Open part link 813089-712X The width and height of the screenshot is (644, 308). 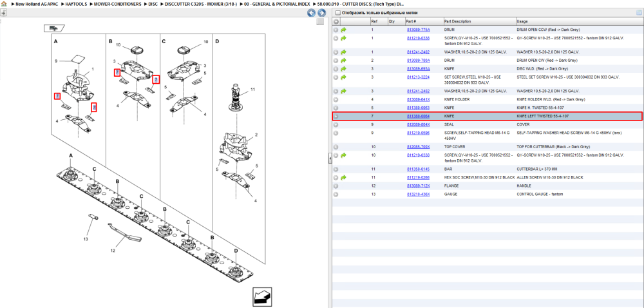(418, 186)
